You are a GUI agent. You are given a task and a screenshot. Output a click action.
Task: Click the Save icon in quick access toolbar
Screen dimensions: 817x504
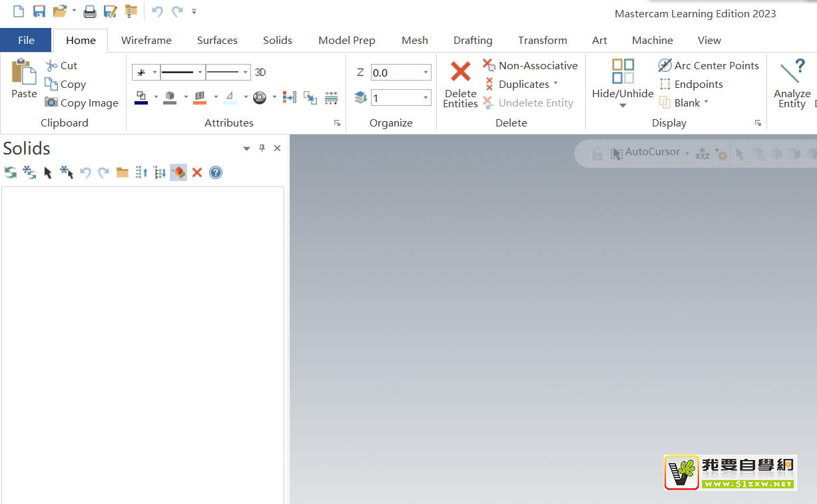[x=39, y=11]
